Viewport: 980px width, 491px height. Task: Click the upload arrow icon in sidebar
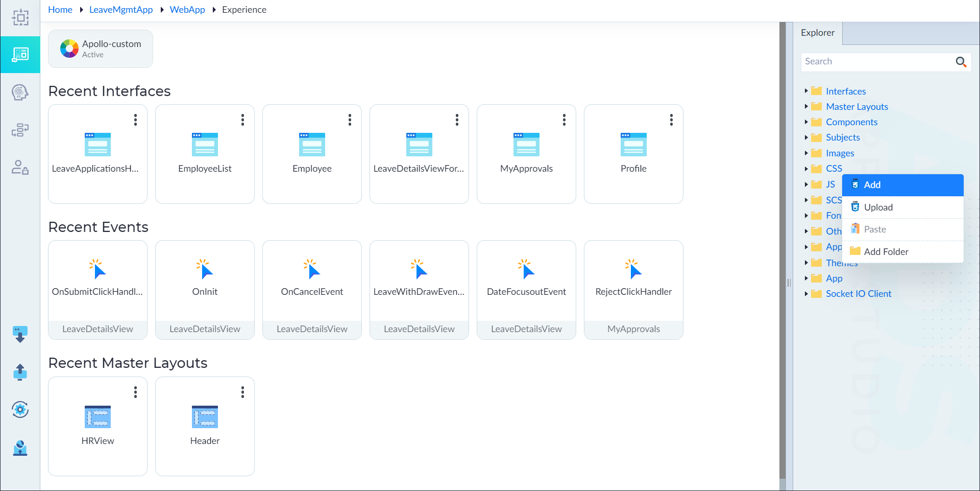click(20, 372)
